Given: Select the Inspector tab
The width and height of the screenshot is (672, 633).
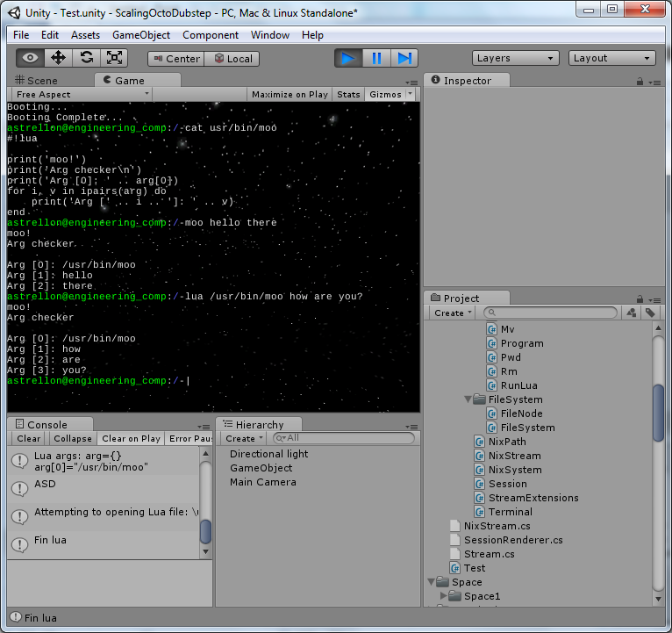Looking at the screenshot, I should tap(467, 81).
